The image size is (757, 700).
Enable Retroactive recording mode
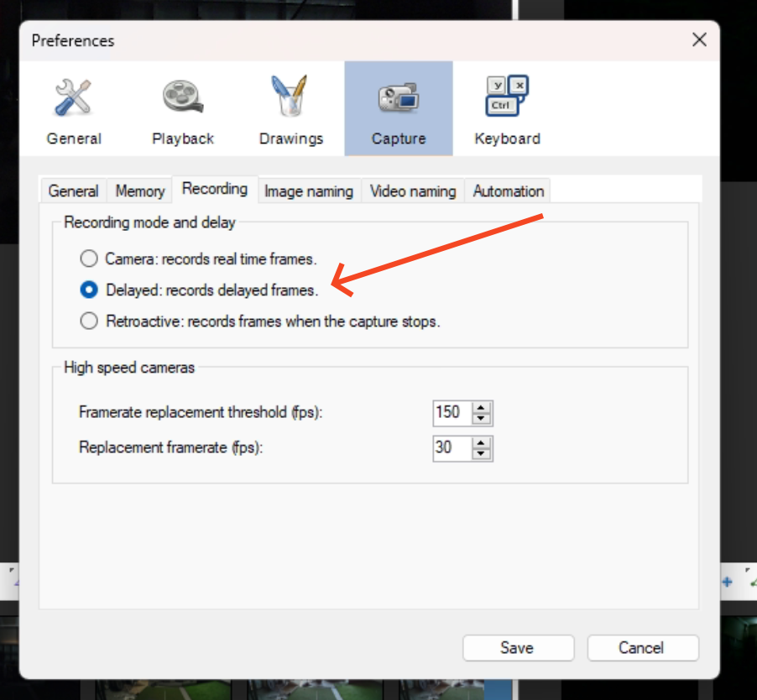point(89,321)
